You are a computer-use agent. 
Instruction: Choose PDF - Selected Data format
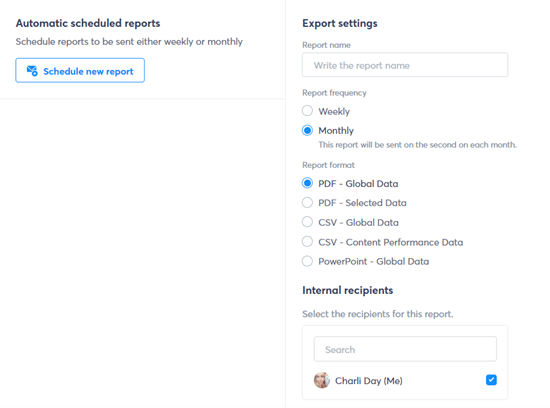click(x=307, y=202)
